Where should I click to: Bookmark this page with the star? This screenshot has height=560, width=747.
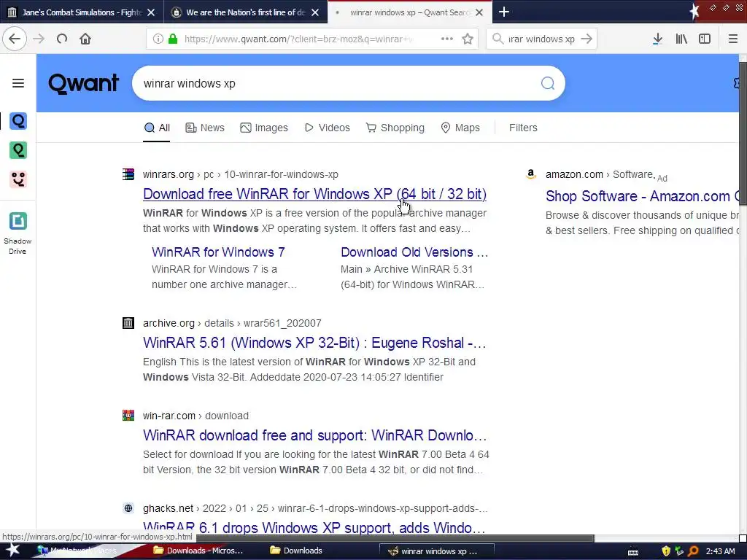click(x=468, y=39)
